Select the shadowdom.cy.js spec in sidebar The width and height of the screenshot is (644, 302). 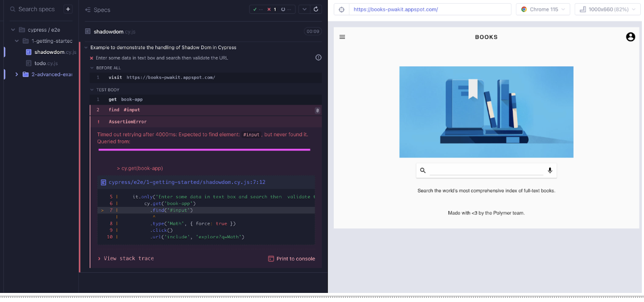point(50,52)
